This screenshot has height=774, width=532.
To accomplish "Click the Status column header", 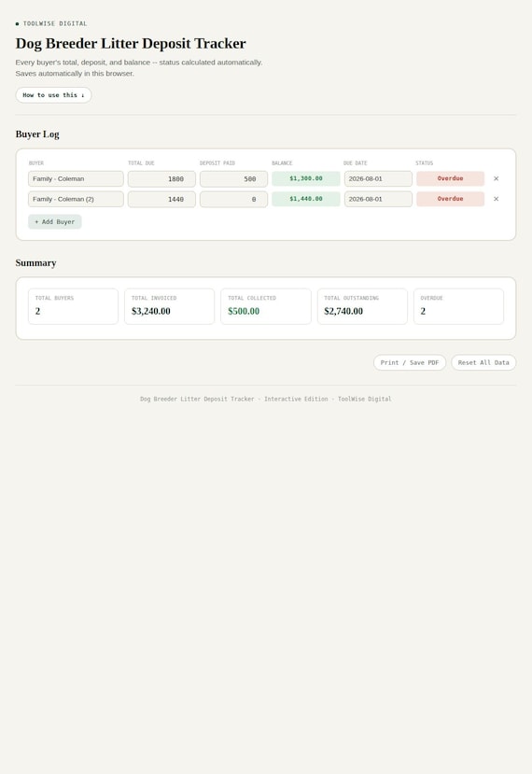I will click(x=424, y=162).
